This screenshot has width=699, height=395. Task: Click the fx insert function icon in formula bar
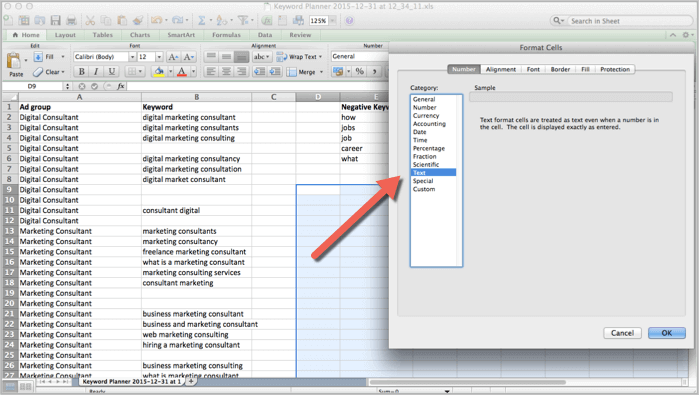coord(121,86)
